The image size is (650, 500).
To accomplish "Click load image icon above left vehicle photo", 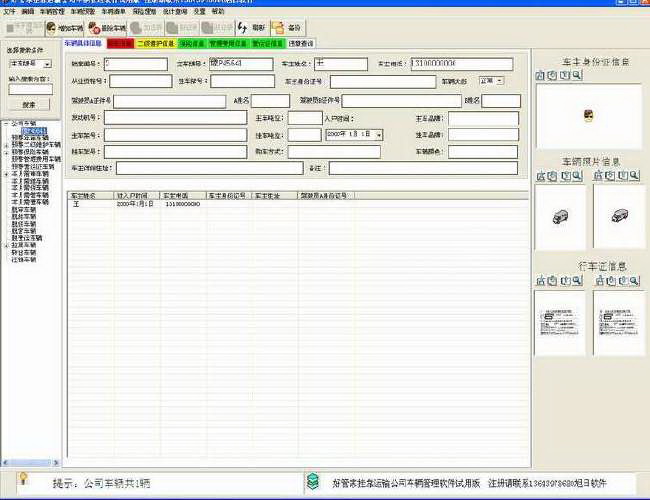I will [x=541, y=176].
